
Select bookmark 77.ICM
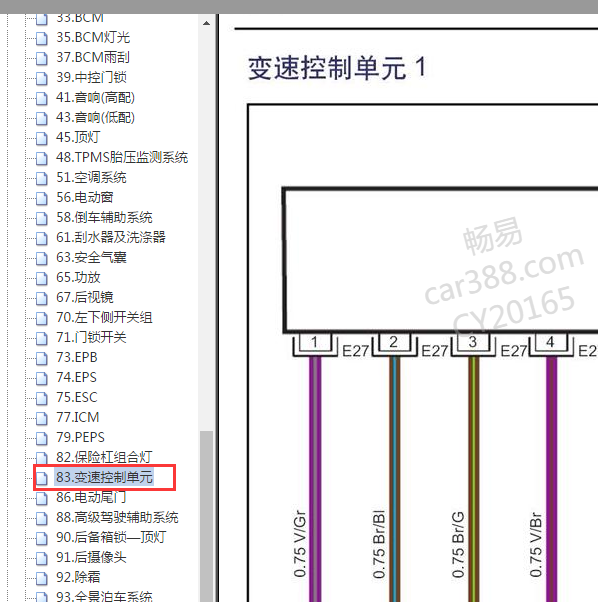pos(78,417)
